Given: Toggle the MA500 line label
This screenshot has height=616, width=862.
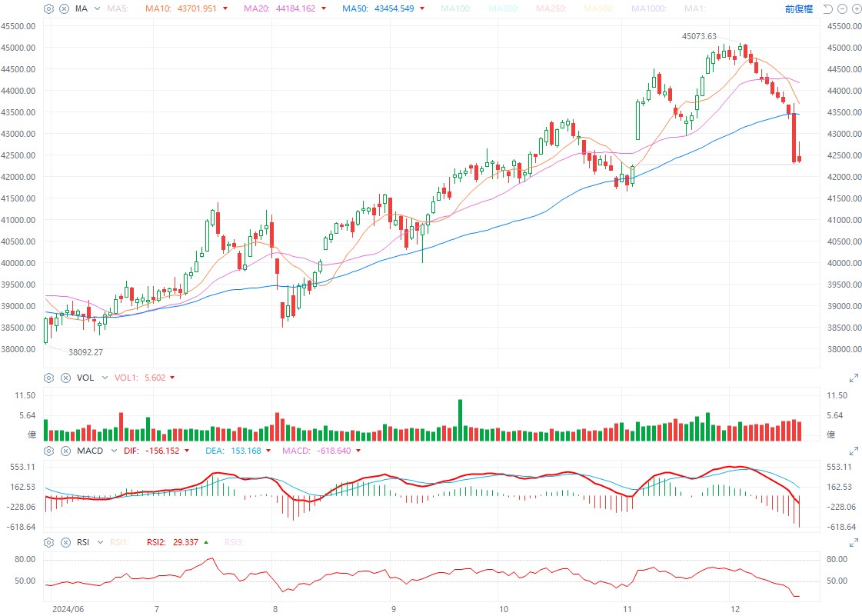Looking at the screenshot, I should (599, 8).
